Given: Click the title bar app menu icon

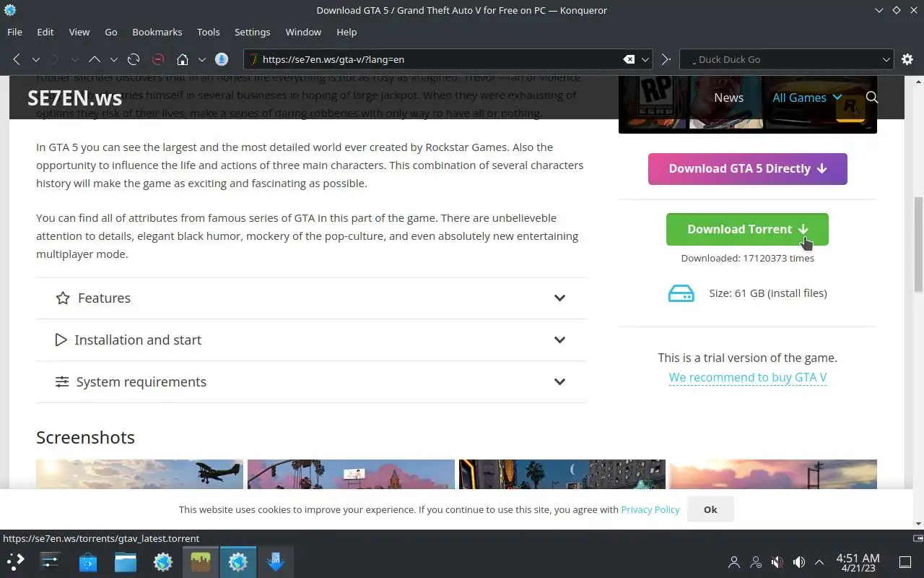Looking at the screenshot, I should 9,10.
